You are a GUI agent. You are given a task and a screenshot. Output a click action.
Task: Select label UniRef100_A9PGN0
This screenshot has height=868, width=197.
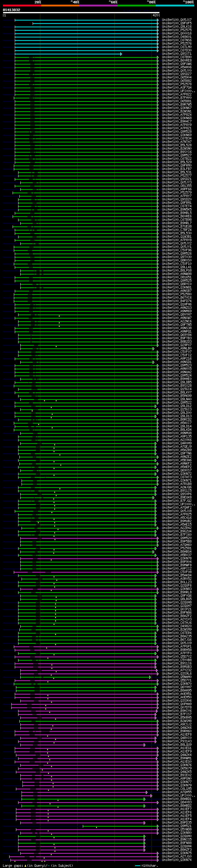pyautogui.click(x=176, y=778)
